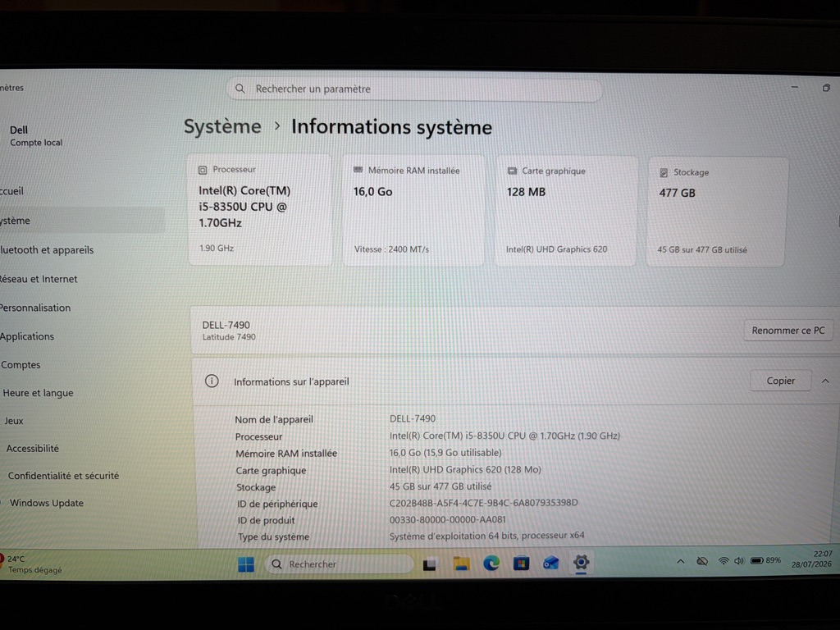Open the Stockage 477 GB card

(716, 212)
